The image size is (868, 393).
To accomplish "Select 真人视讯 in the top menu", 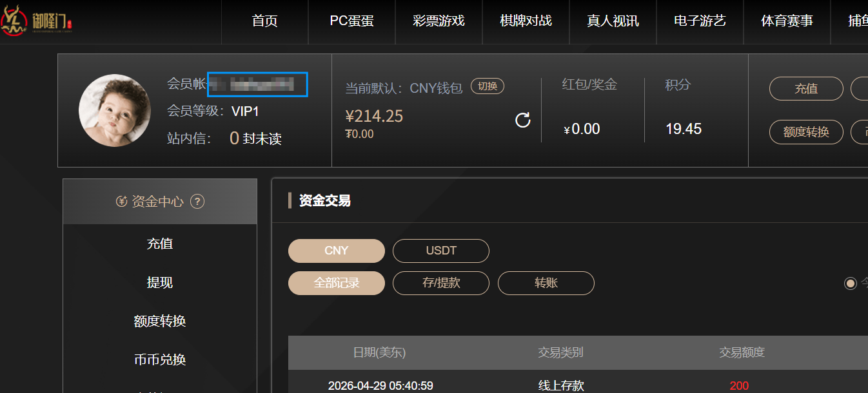I will pos(613,21).
